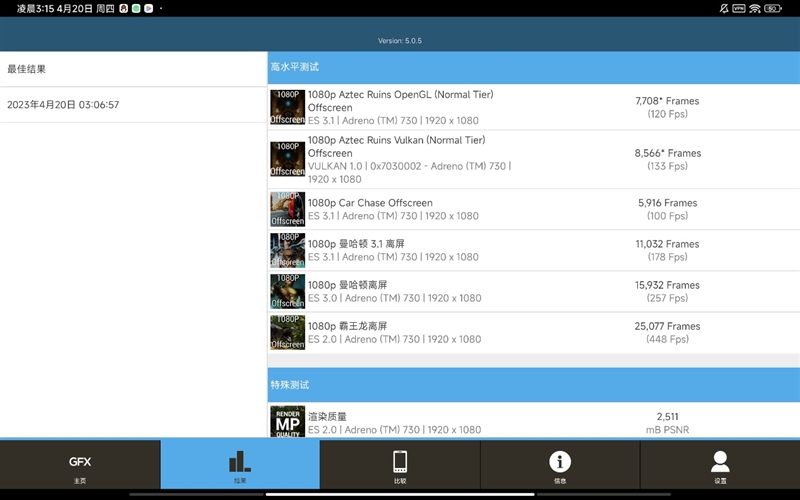
Task: Select the results bar chart tab
Action: 240,465
